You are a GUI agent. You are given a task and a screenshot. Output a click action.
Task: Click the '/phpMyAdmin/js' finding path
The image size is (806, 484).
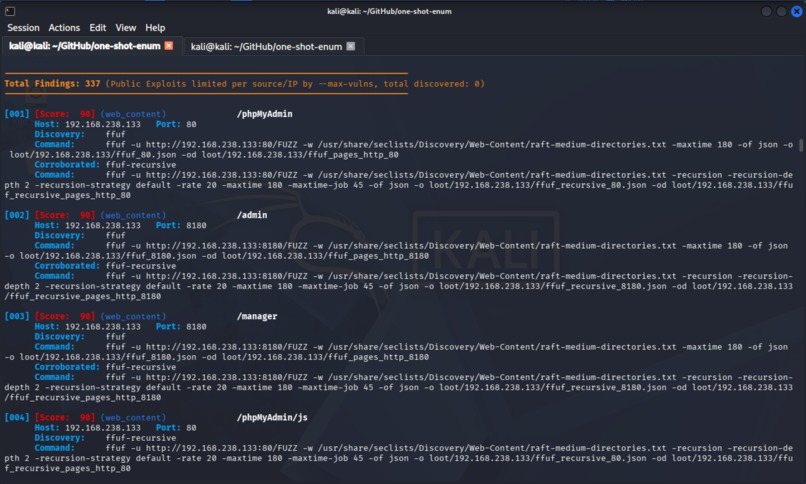point(272,417)
